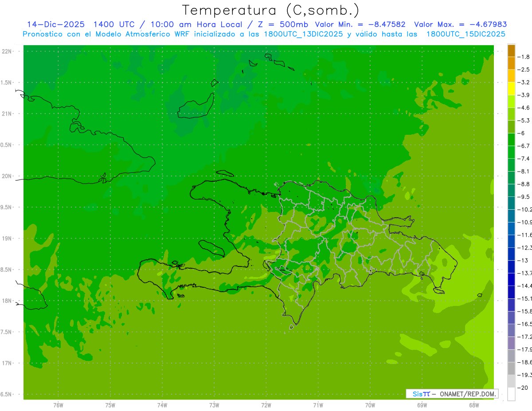The image size is (532, 411).
Task: Click the orange swatch between -1.8 and -2.5
Action: click(511, 63)
